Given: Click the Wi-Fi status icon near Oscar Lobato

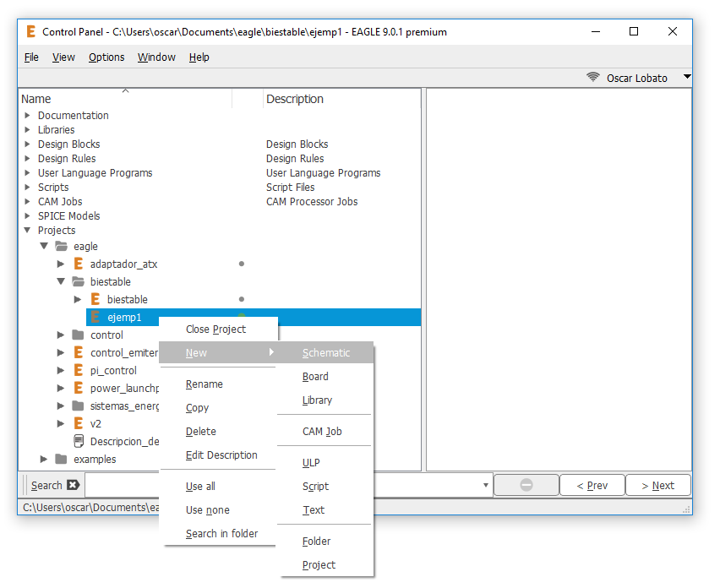Looking at the screenshot, I should coord(593,78).
